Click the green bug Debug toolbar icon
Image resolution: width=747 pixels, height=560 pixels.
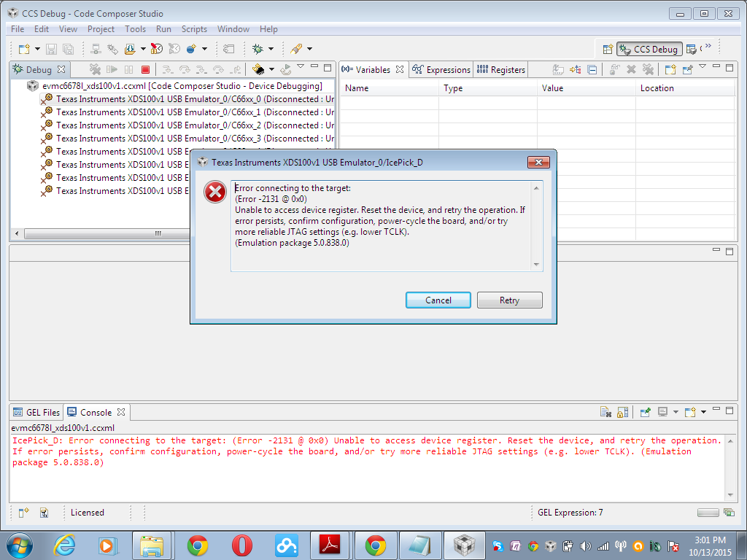point(258,49)
